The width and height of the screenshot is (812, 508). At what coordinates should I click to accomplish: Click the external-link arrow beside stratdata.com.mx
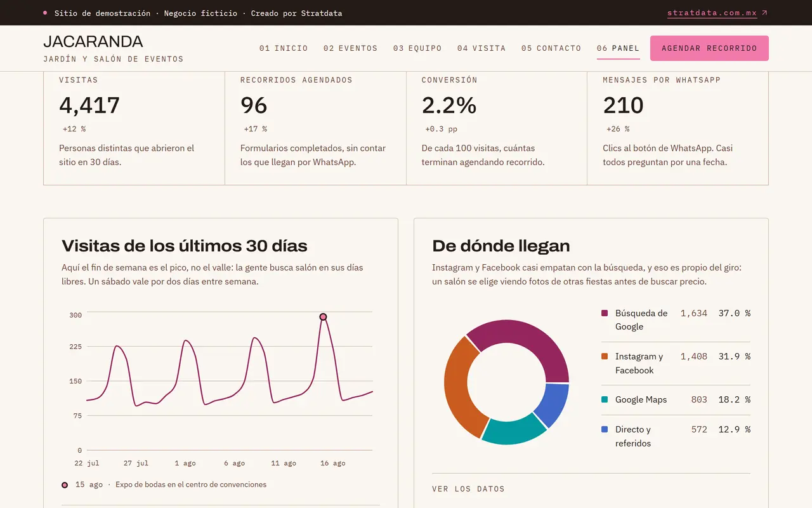764,13
